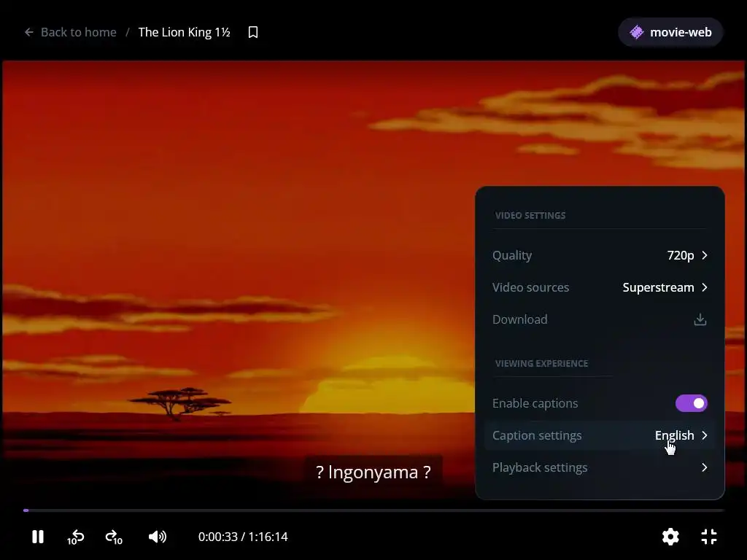Click the Viewing Experience heading

(x=542, y=363)
